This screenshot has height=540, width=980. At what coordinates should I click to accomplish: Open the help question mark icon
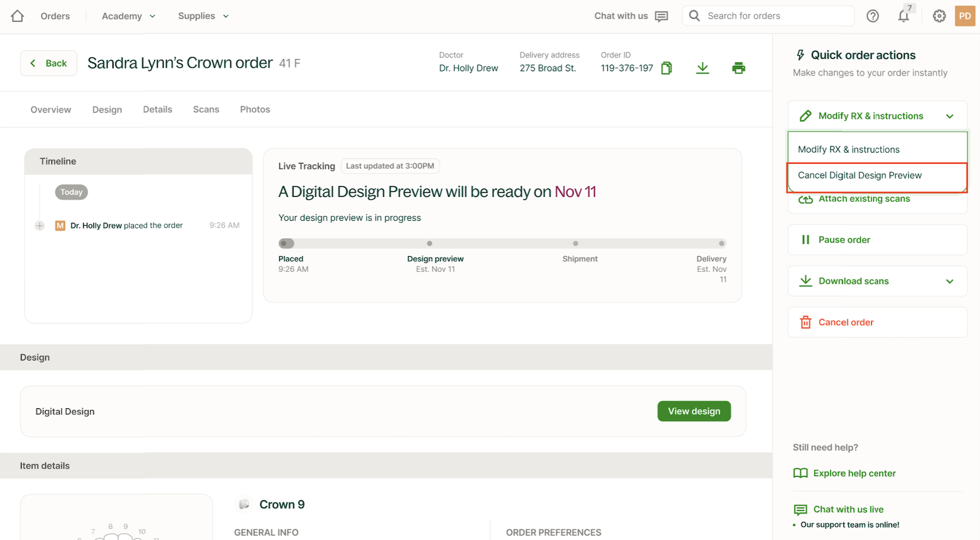pyautogui.click(x=872, y=16)
